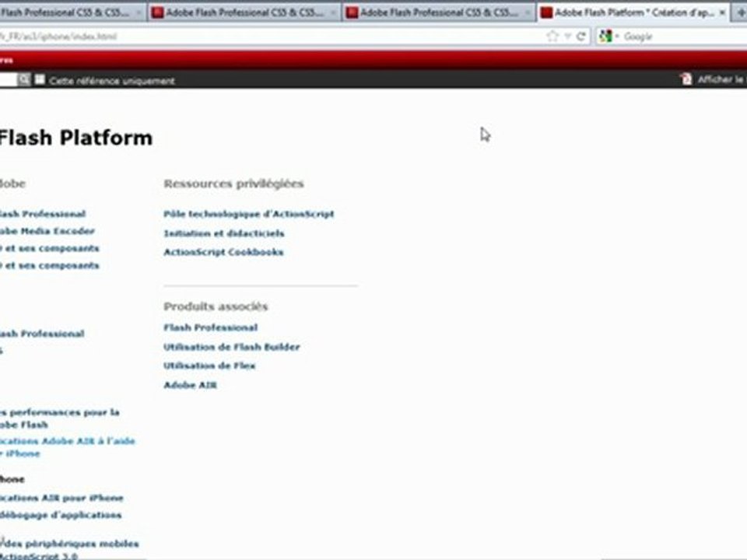
Task: Click the Ressources privilégiées heading
Action: pyautogui.click(x=233, y=184)
